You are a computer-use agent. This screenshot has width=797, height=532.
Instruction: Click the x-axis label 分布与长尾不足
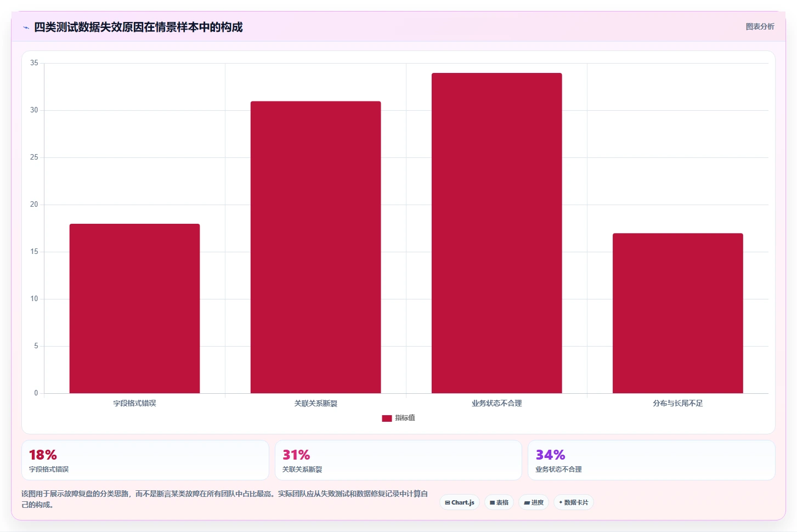coord(677,403)
